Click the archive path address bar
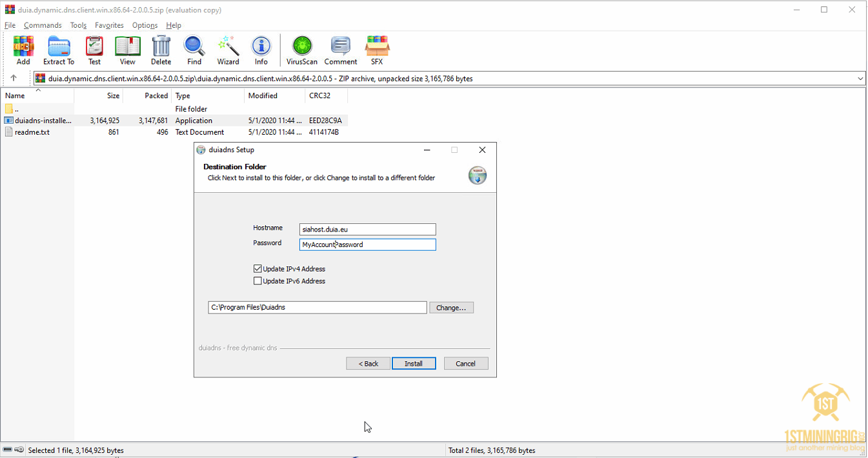 point(449,79)
